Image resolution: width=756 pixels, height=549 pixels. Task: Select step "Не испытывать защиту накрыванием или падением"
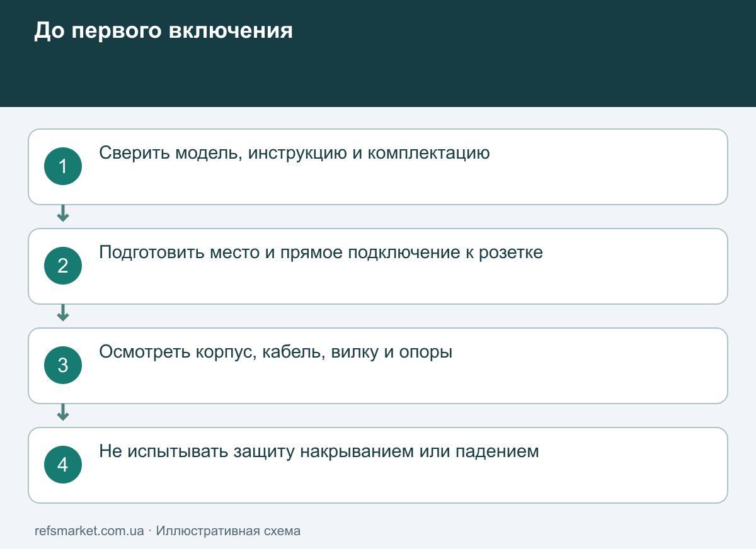pos(378,465)
